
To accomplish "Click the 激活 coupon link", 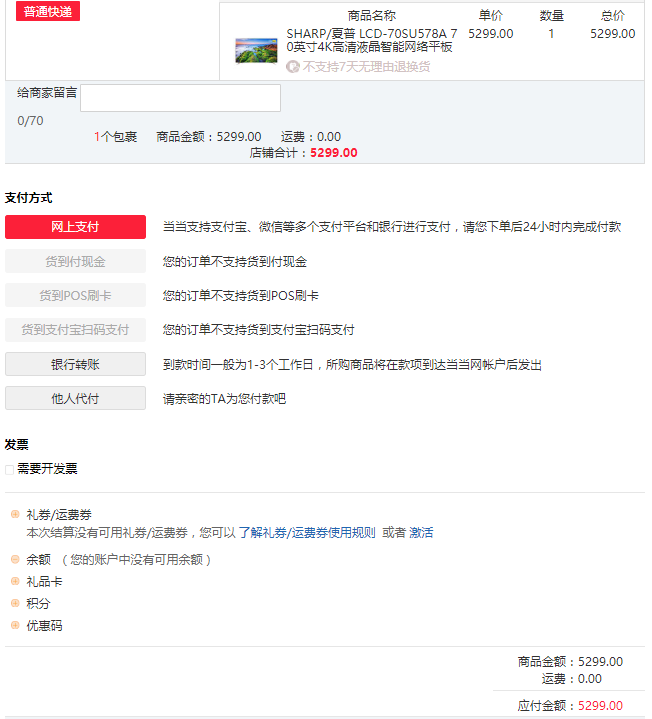I will (421, 533).
